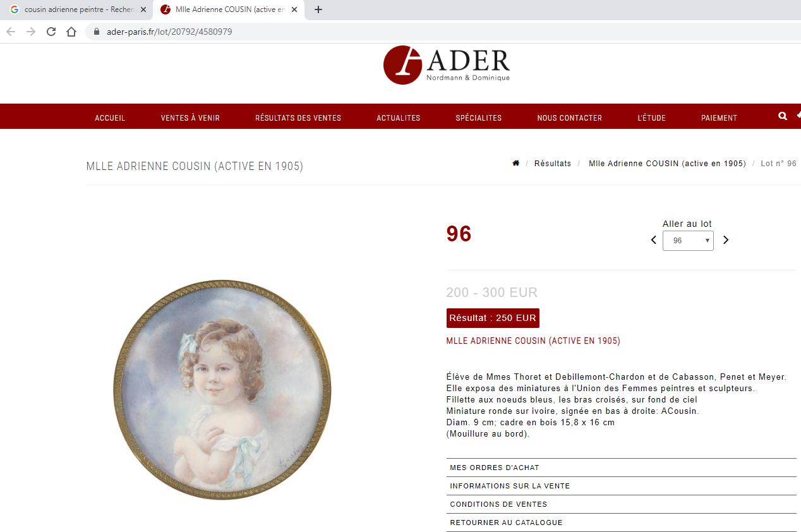This screenshot has width=801, height=532.
Task: Click the browser back arrow
Action: (x=11, y=32)
